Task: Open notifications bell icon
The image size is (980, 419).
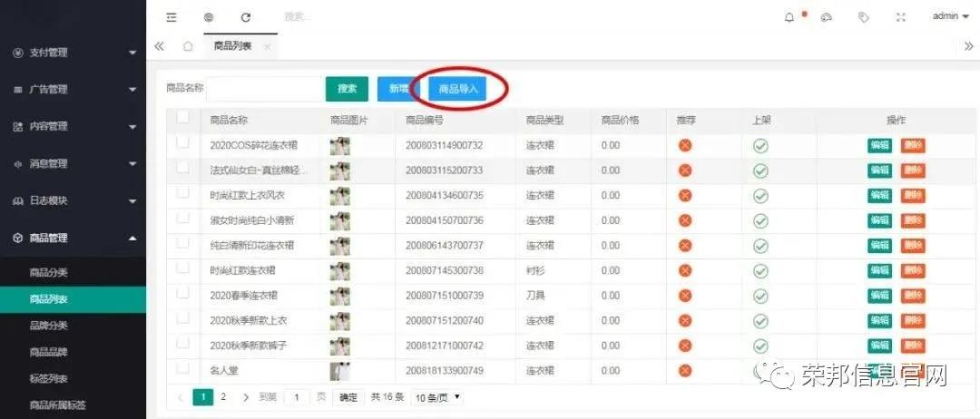Action: [x=789, y=17]
